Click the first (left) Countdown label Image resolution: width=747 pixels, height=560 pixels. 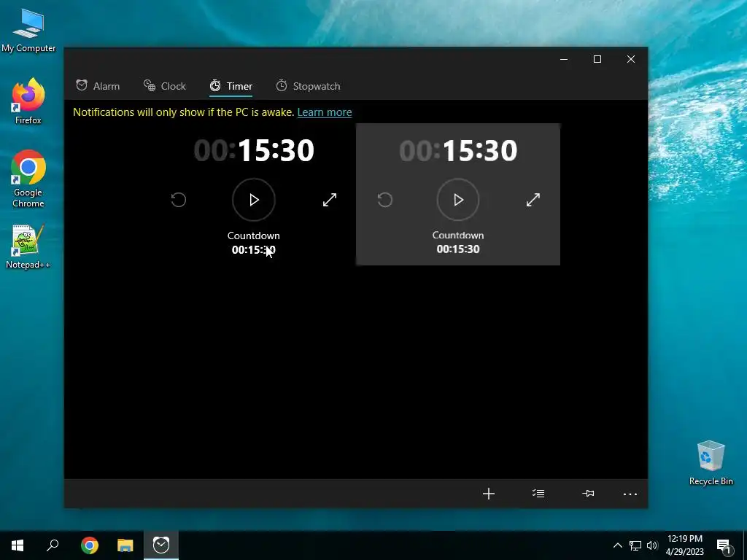coord(253,236)
